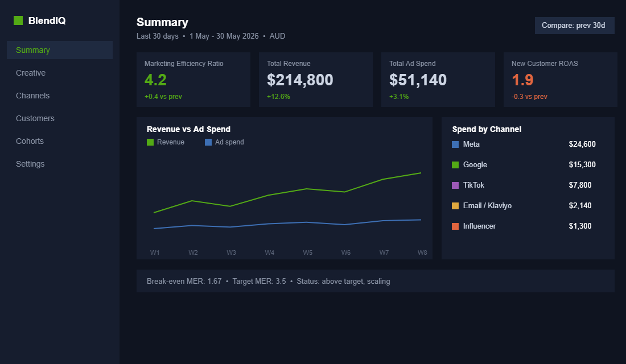This screenshot has width=626, height=364.
Task: Click the 4.2 MER value
Action: (155, 80)
